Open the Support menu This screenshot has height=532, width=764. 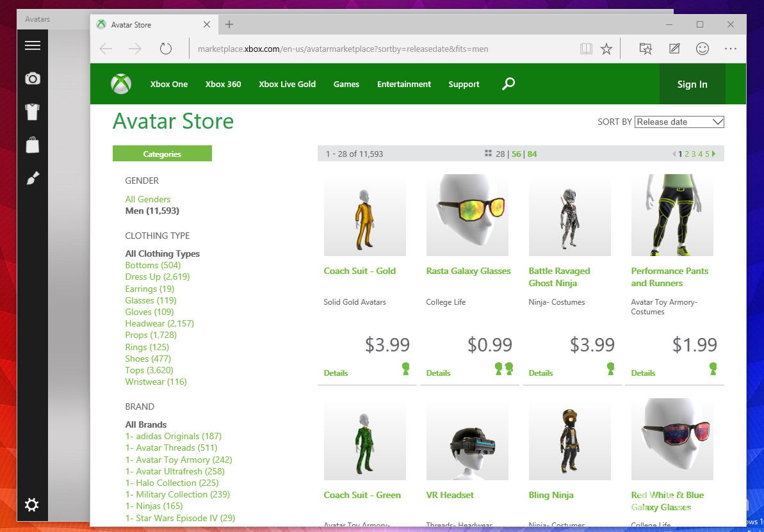click(464, 85)
